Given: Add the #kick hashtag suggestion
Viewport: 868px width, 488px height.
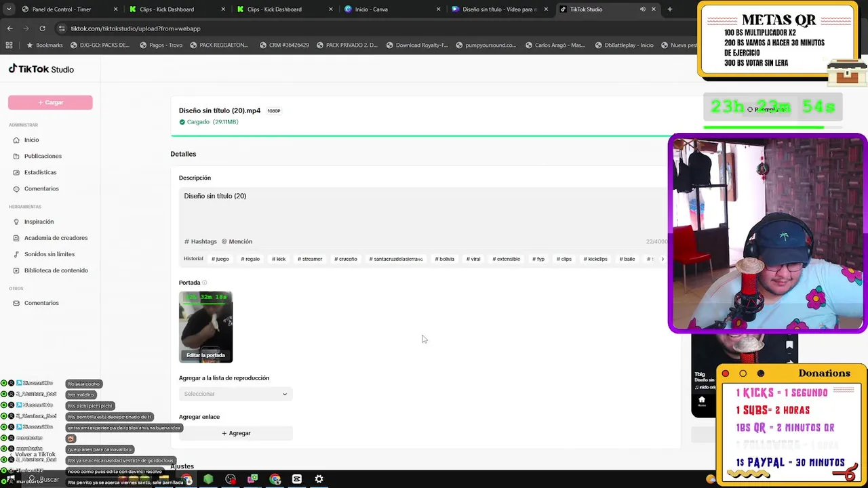Looking at the screenshot, I should (279, 259).
